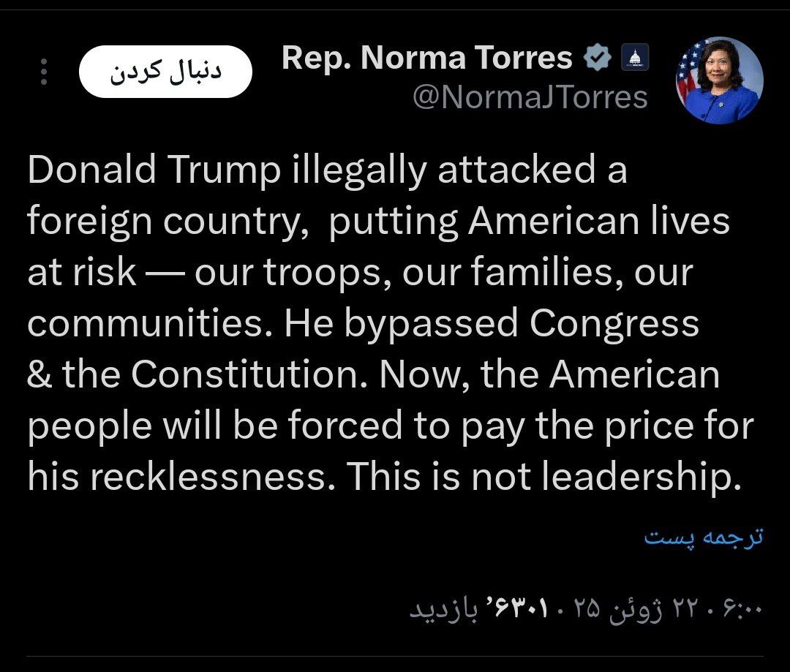This screenshot has width=790, height=672.
Task: Open the three-dot more options menu
Action: (x=44, y=72)
